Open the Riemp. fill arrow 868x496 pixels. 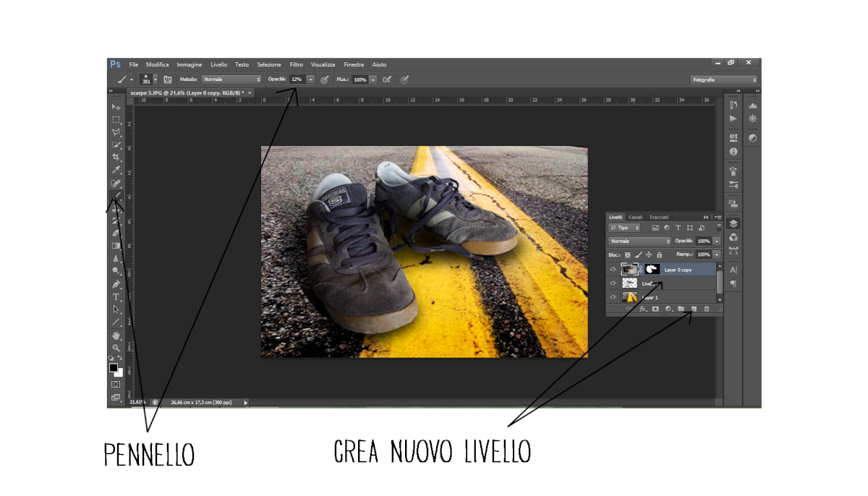[717, 255]
